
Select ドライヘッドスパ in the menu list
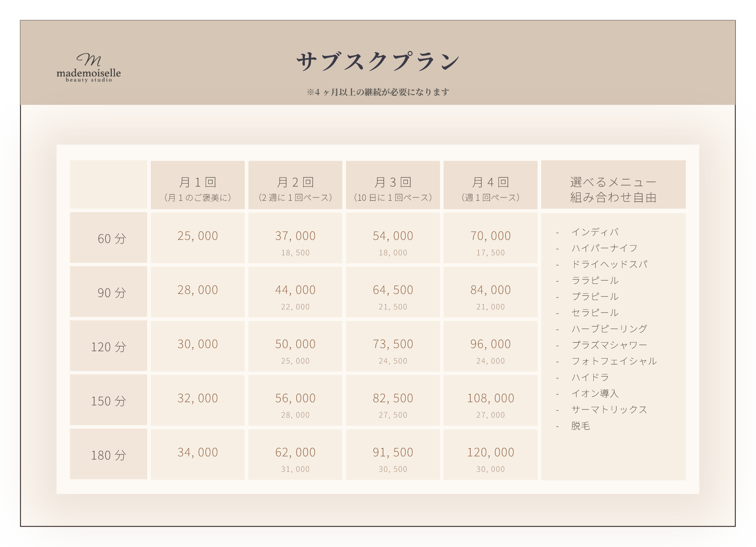[609, 264]
